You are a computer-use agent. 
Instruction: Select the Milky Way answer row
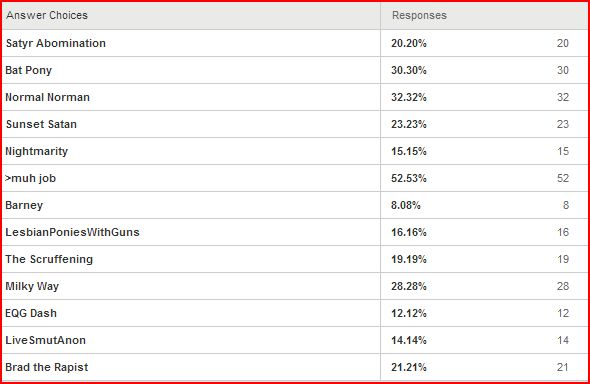point(295,286)
